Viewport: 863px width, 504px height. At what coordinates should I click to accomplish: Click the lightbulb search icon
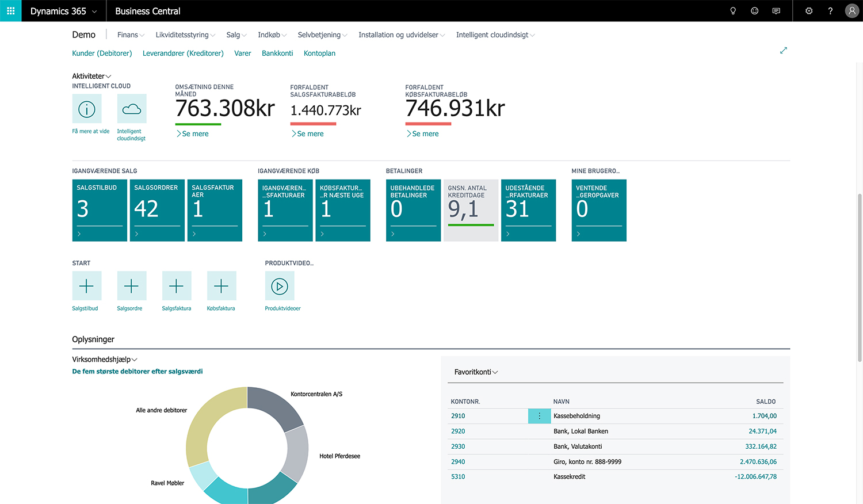tap(733, 11)
